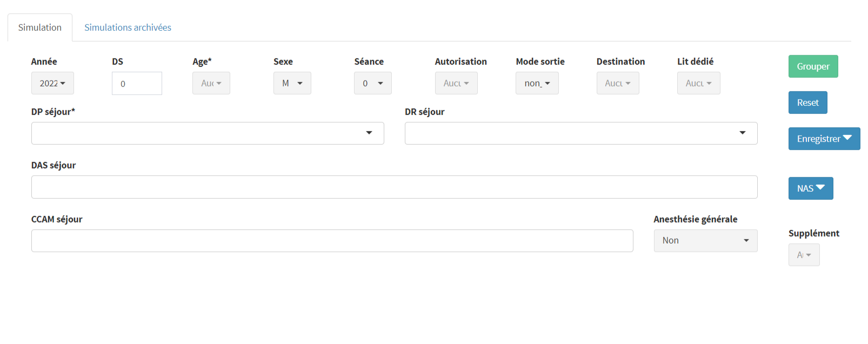Open the Année year dropdown
The width and height of the screenshot is (868, 344).
click(52, 83)
